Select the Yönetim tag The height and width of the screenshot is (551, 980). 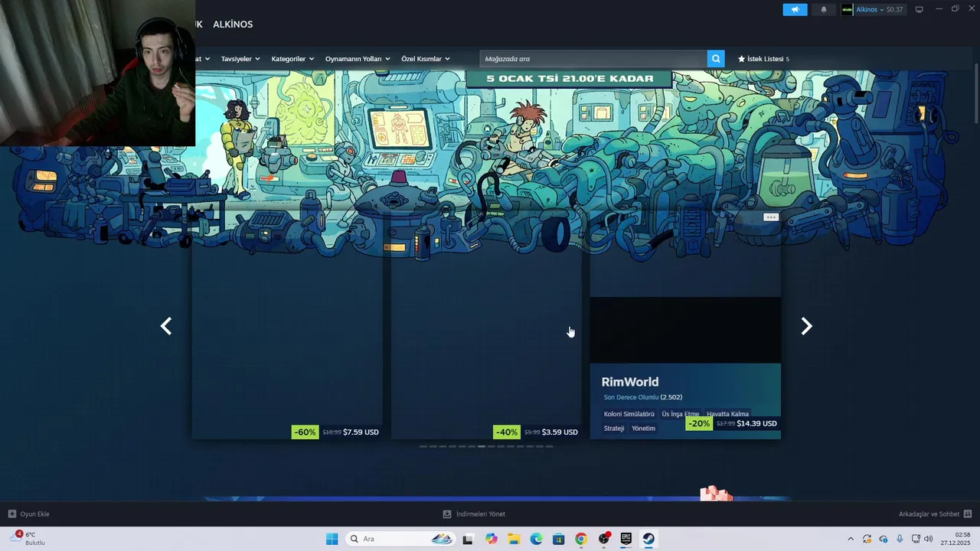point(643,429)
